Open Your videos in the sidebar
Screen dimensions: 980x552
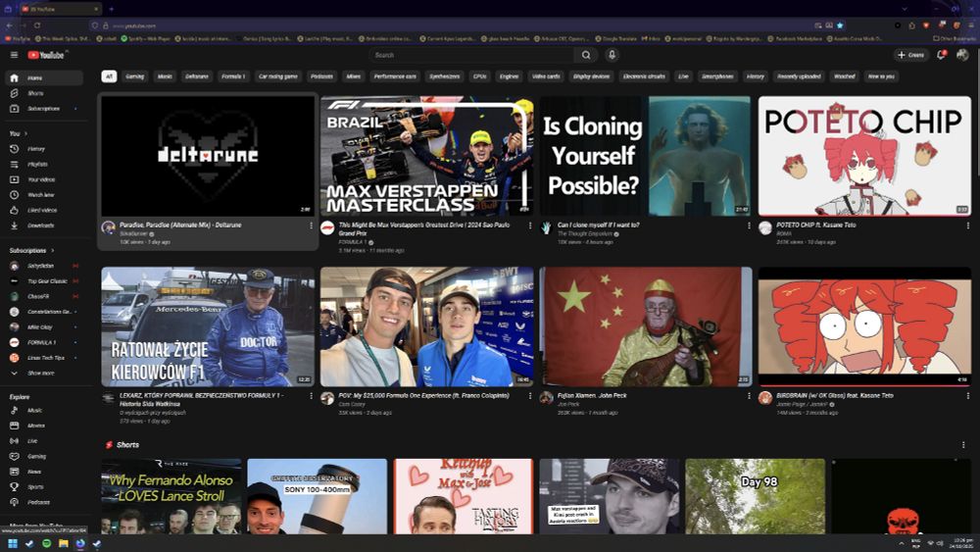tap(44, 179)
